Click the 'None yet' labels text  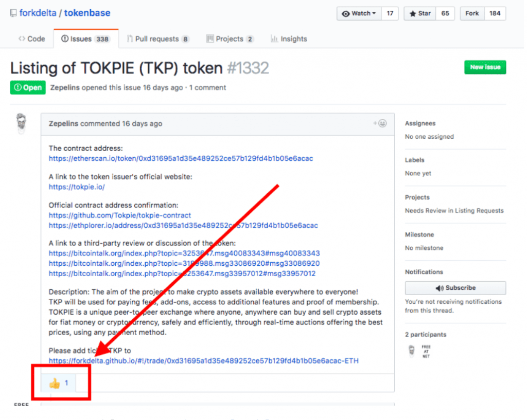click(418, 173)
